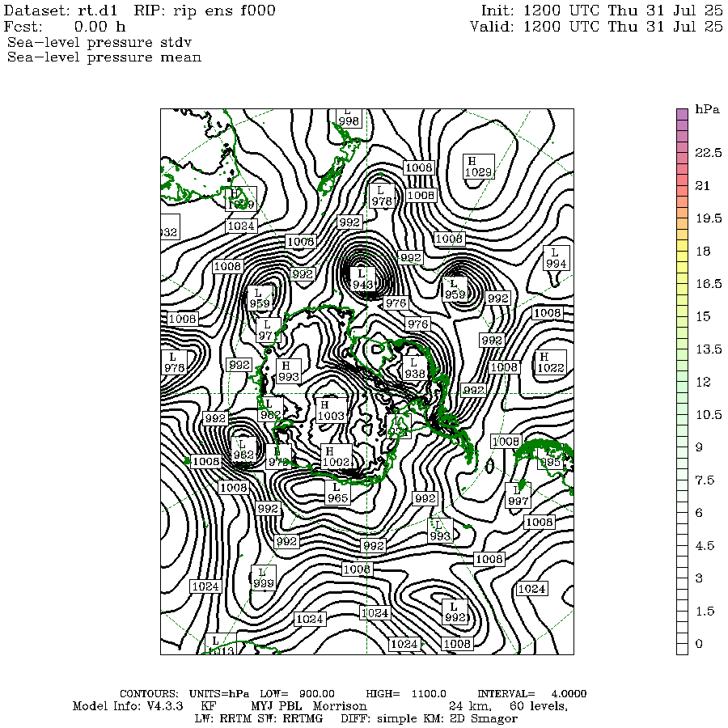The height and width of the screenshot is (728, 728).
Task: Click the 1.5 value on the color scale
Action: pyautogui.click(x=705, y=611)
